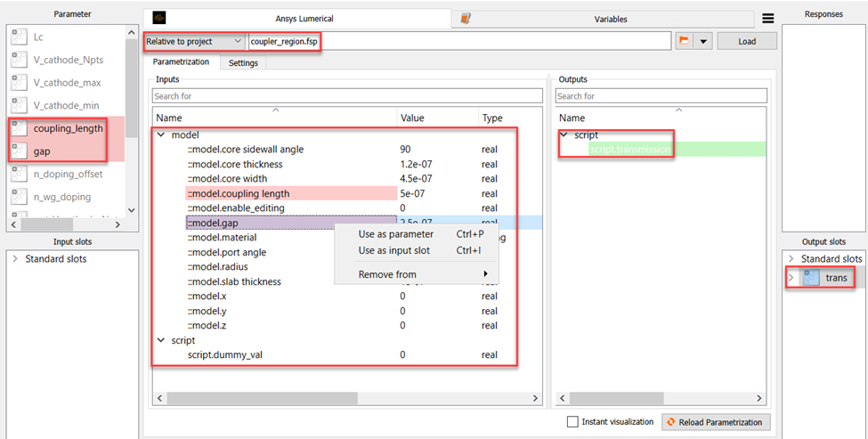Click Name column header in Inputs
The image size is (868, 439).
[x=275, y=118]
